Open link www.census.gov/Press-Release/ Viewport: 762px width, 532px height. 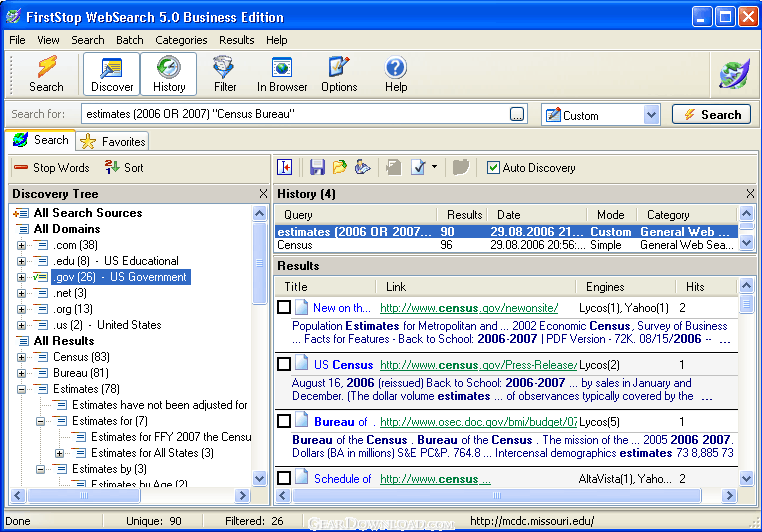478,365
